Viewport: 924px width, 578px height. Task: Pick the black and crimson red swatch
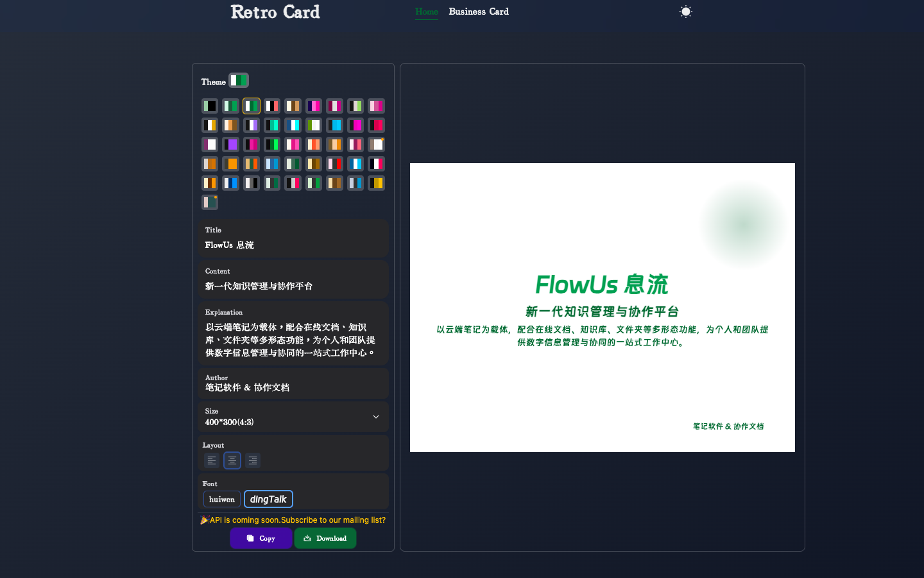click(376, 125)
